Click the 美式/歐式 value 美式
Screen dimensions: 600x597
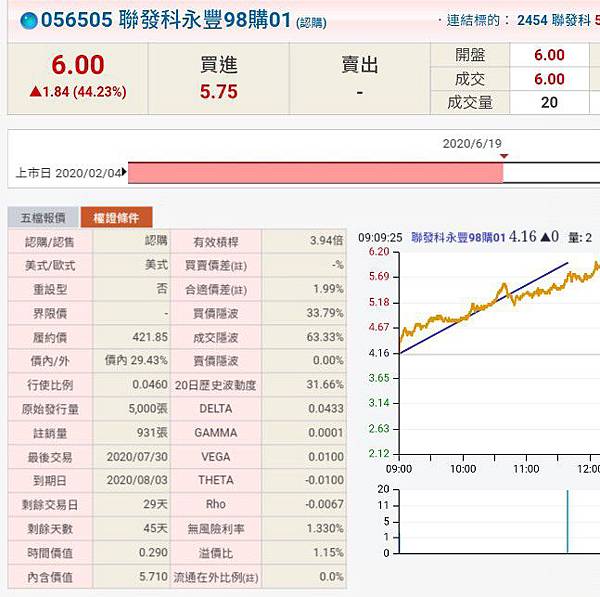point(156,265)
